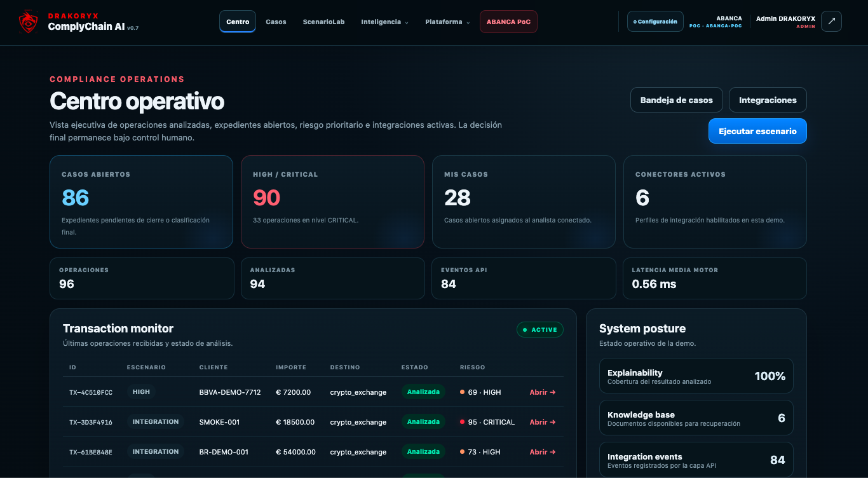
Task: Click client SMOKE-001
Action: click(x=220, y=422)
